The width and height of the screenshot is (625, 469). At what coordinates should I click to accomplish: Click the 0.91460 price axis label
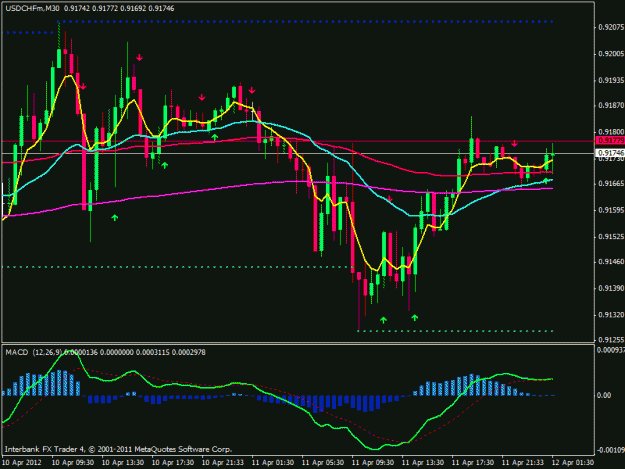611,262
